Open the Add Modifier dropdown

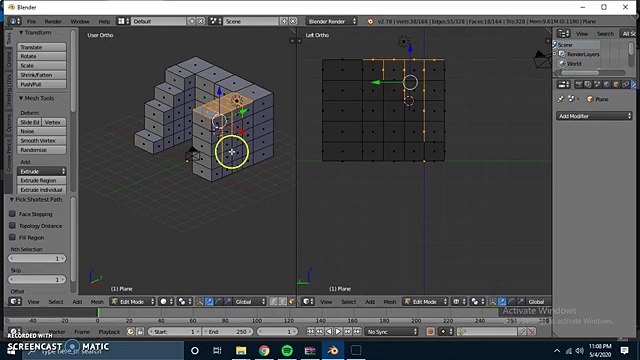[x=594, y=116]
